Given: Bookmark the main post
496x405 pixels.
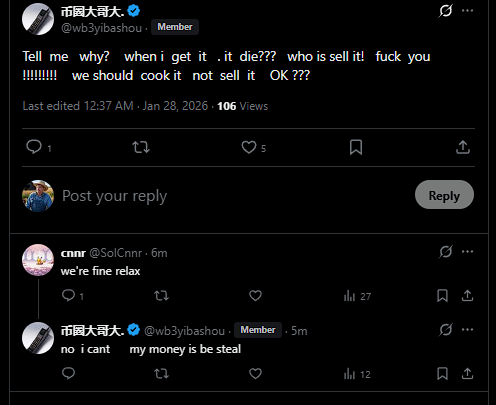Looking at the screenshot, I should 356,147.
